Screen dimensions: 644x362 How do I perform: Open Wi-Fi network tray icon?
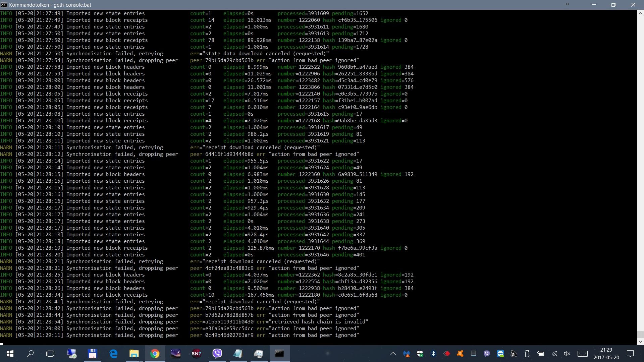pos(554,354)
